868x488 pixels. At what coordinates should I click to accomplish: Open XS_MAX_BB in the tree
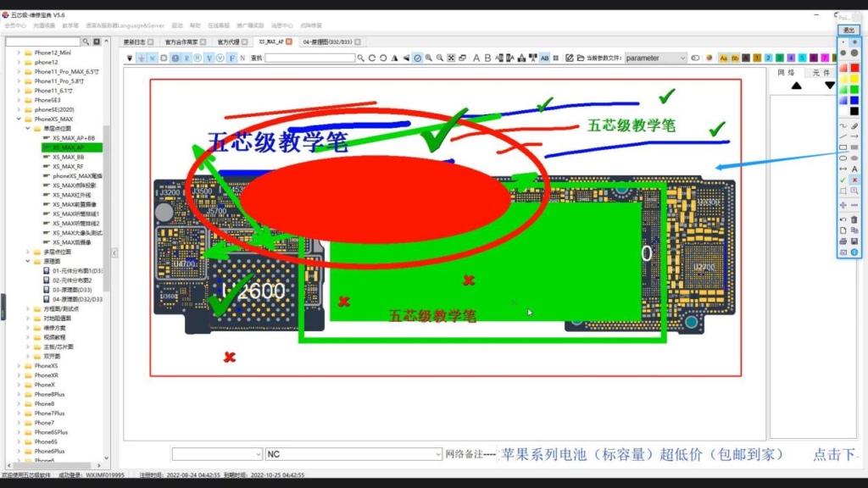[x=68, y=157]
